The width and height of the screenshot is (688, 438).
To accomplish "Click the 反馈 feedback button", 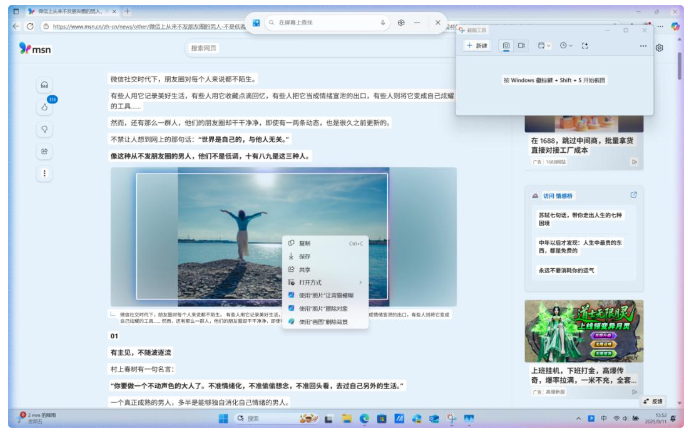I will (x=653, y=401).
